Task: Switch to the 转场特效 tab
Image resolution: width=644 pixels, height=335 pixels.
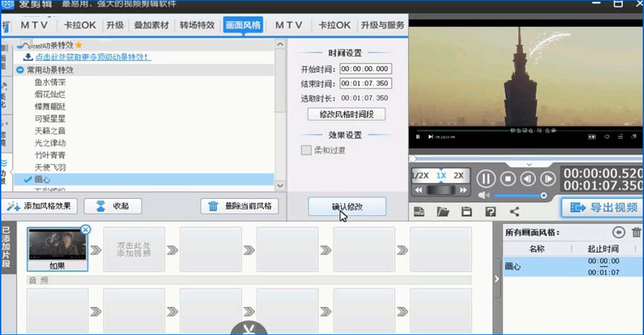Action: (197, 26)
